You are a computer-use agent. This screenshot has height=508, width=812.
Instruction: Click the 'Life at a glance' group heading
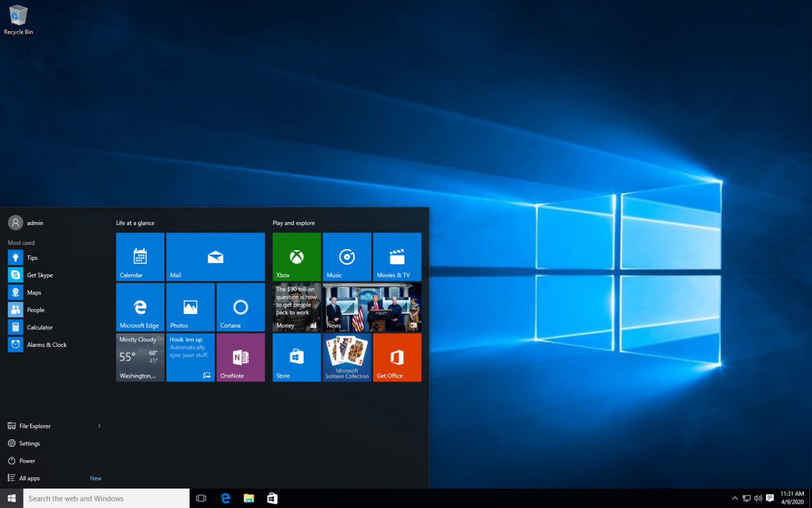[x=135, y=223]
